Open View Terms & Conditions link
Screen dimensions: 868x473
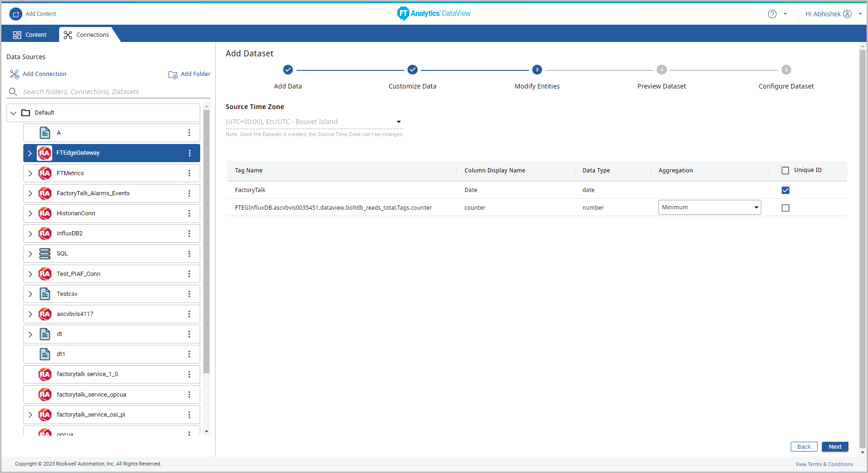click(x=824, y=464)
